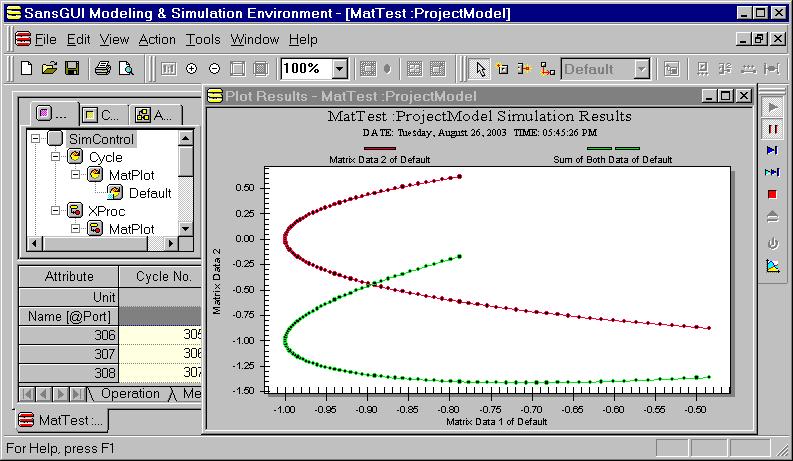Open the zoom percentage dropdown arrow
The height and width of the screenshot is (461, 793).
point(340,69)
